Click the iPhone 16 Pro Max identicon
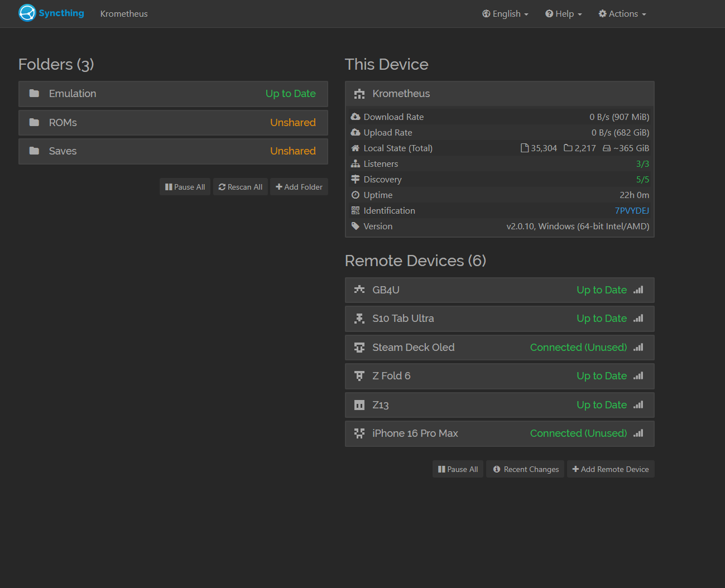725x588 pixels. coord(359,433)
